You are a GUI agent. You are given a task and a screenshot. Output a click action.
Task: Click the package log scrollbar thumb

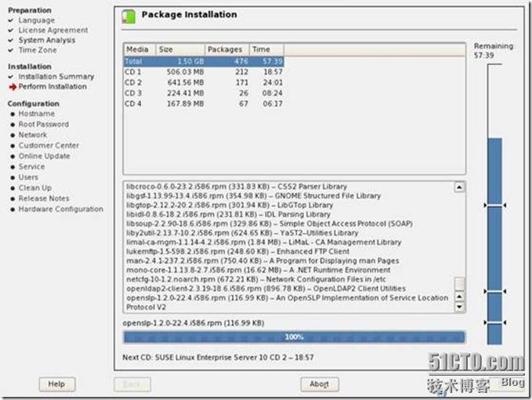tap(459, 284)
